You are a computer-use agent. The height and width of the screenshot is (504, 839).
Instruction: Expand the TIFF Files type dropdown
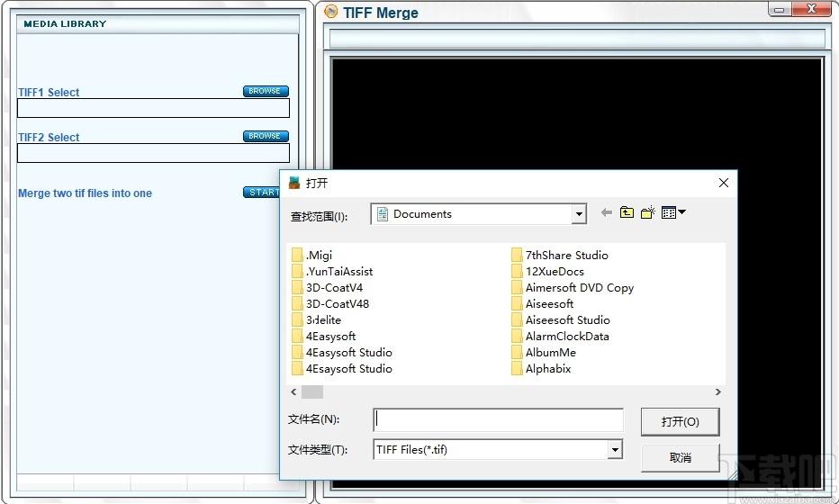click(x=615, y=450)
